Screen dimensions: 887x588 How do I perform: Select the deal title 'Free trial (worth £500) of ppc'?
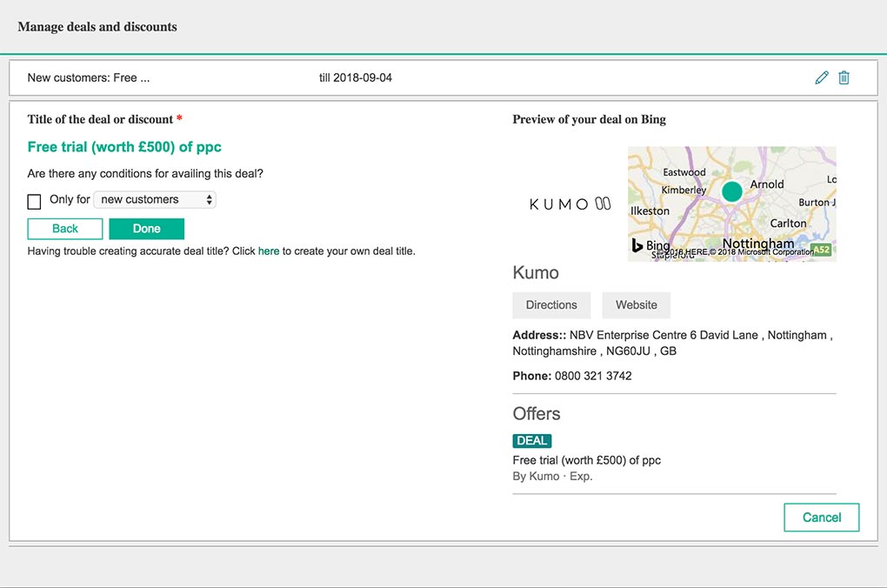pyautogui.click(x=124, y=147)
